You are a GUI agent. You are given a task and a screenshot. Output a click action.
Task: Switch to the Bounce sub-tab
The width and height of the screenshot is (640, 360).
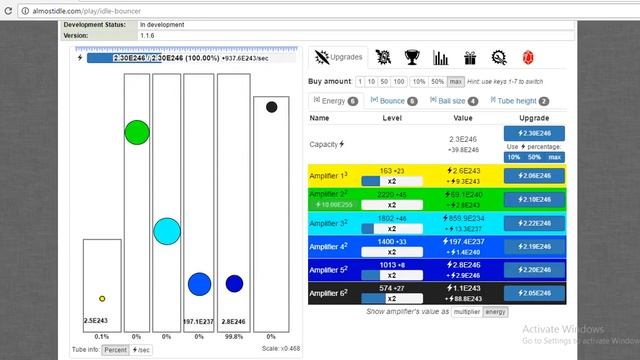coord(394,101)
